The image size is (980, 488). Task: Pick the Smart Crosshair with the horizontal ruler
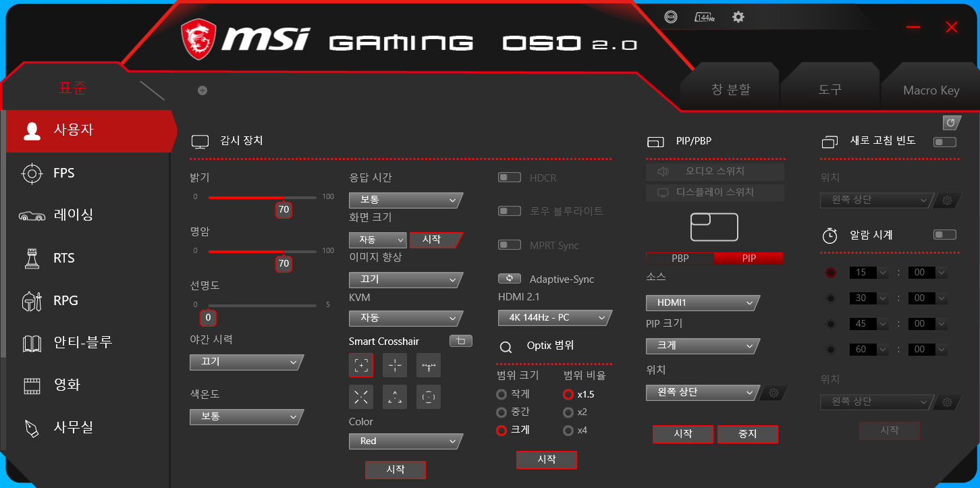pyautogui.click(x=429, y=365)
